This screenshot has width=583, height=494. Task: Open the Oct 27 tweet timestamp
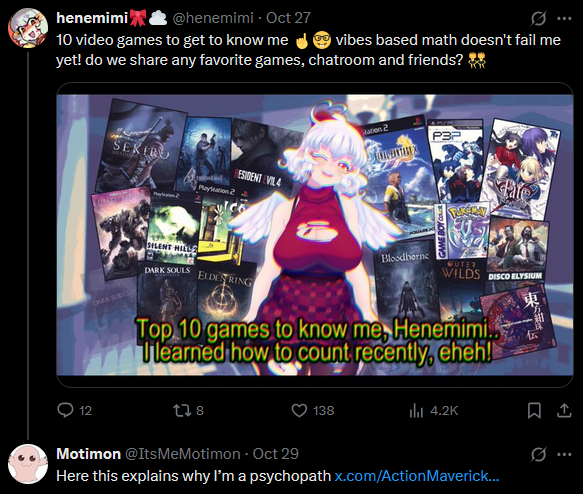[x=288, y=18]
